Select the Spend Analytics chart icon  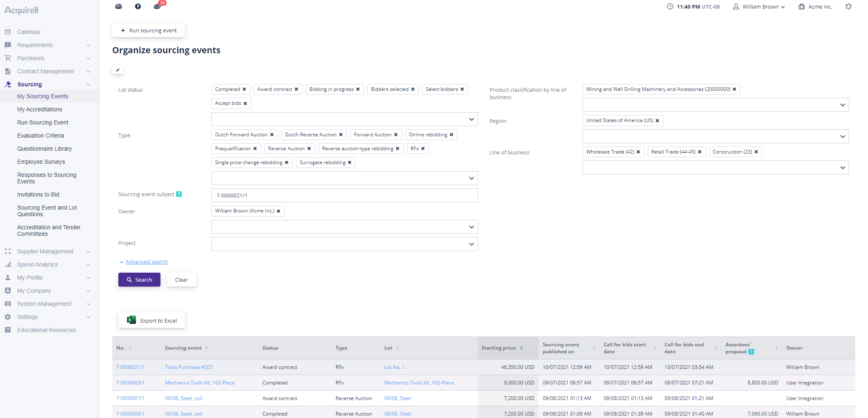(x=8, y=264)
